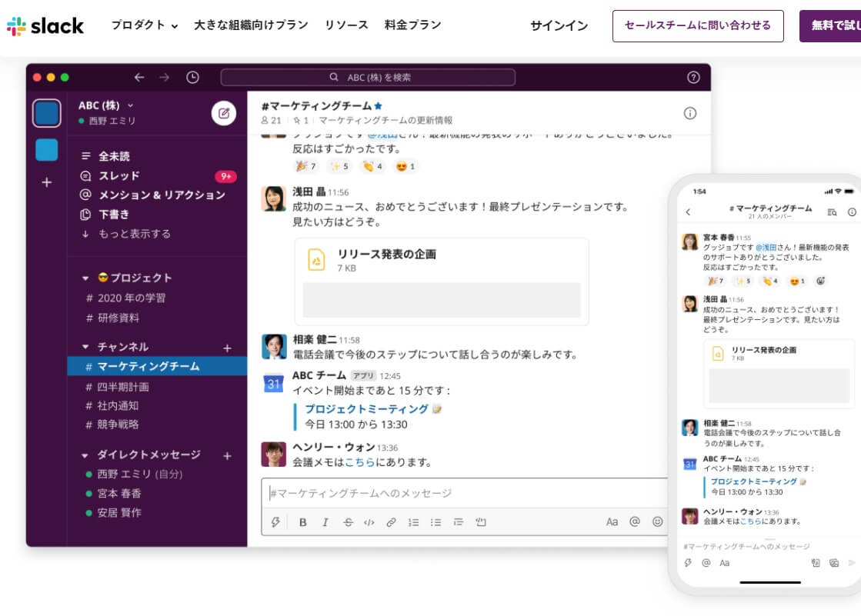Toggle the party popper reaction with 7
This screenshot has width=861, height=616.
(306, 166)
